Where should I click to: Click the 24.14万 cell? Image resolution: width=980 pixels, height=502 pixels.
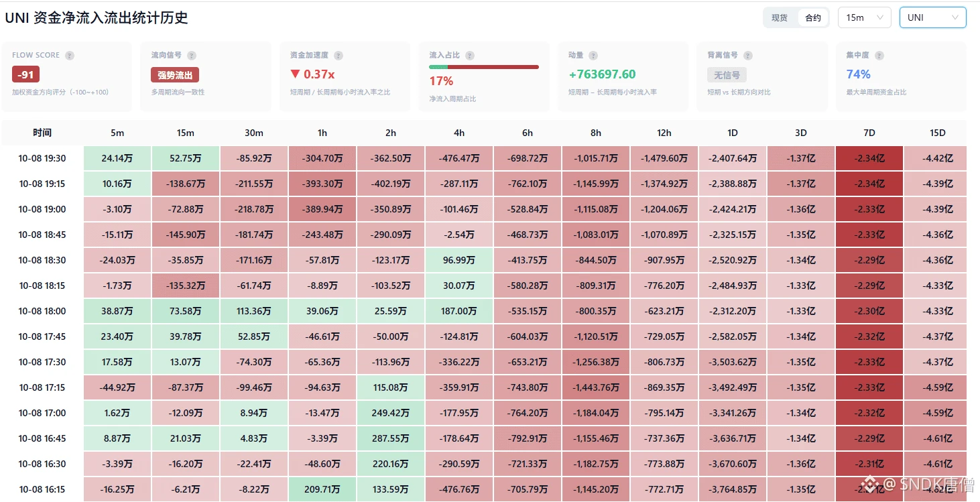point(117,158)
